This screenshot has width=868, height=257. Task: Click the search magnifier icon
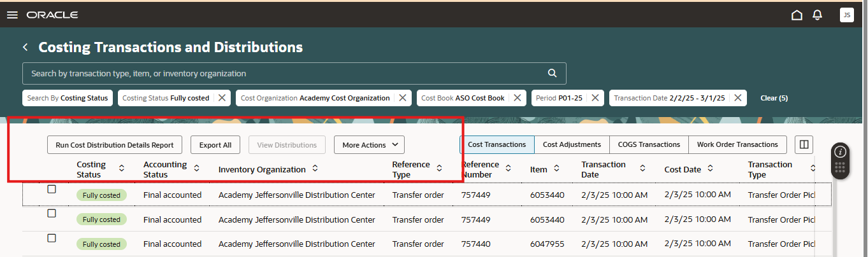click(x=553, y=73)
